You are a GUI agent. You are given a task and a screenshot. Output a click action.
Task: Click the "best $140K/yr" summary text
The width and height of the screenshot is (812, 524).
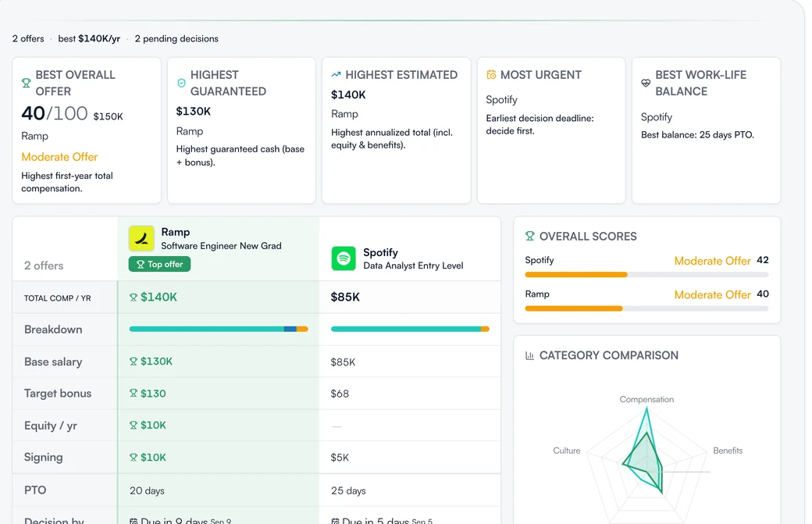click(x=89, y=39)
